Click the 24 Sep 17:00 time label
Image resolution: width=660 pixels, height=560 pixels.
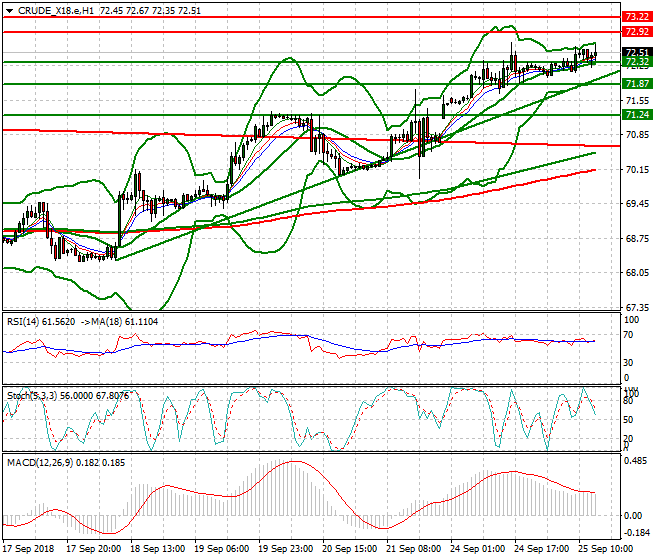[x=541, y=549]
